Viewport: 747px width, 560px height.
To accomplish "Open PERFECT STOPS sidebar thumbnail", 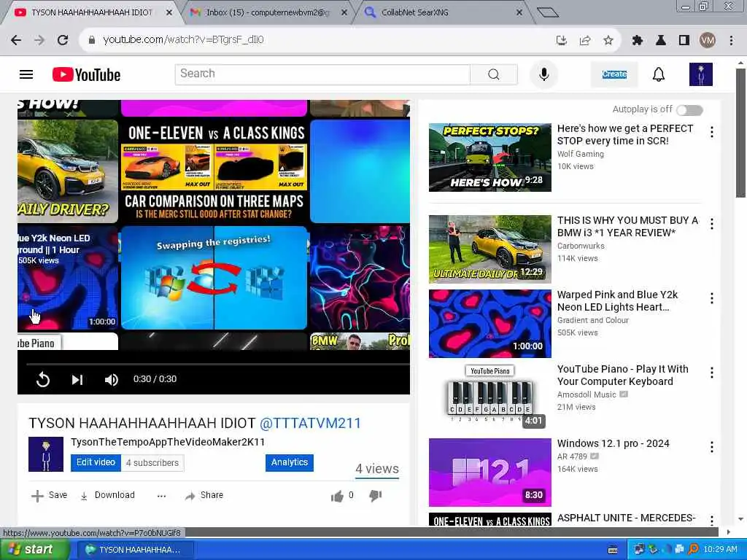I will tap(489, 157).
